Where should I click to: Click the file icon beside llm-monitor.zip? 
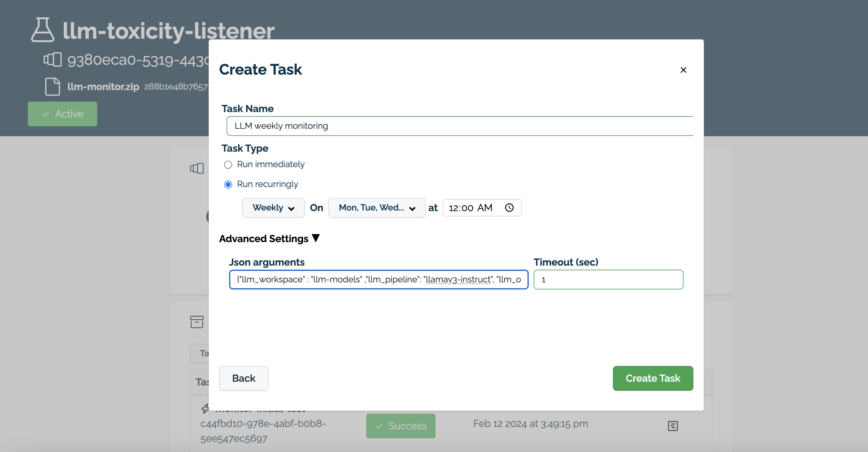[52, 87]
